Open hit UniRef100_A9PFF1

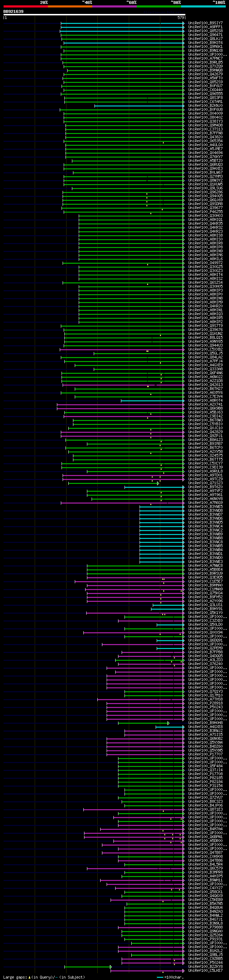205,27
